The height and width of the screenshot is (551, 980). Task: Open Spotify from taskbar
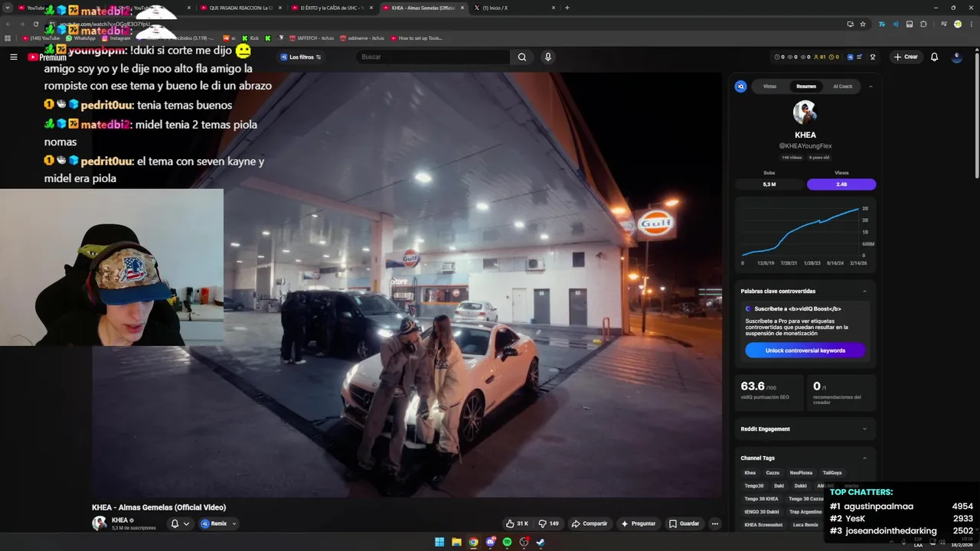coord(507,542)
